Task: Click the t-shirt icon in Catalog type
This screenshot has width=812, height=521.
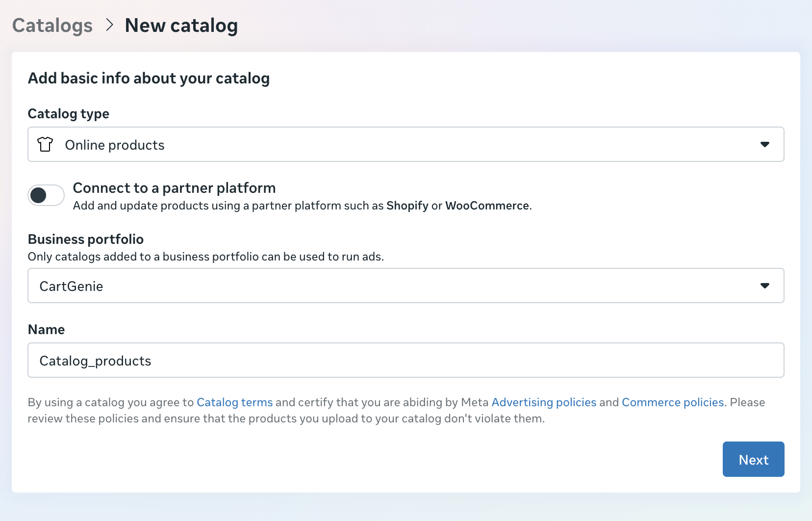Action: (x=45, y=144)
